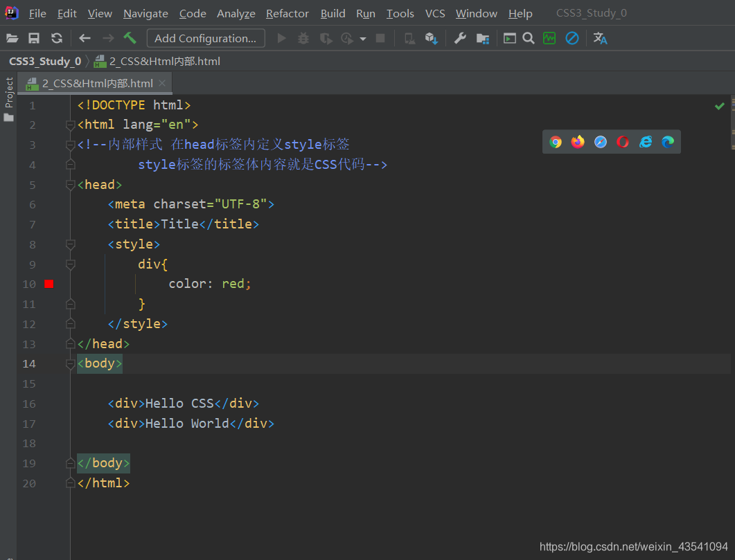Click the inspection status checkmark above the scrollbar

point(719,105)
